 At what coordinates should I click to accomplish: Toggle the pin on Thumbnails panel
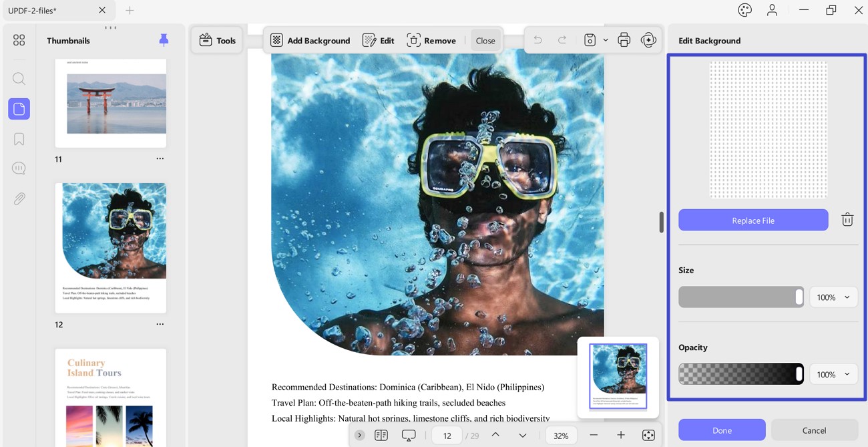tap(164, 40)
